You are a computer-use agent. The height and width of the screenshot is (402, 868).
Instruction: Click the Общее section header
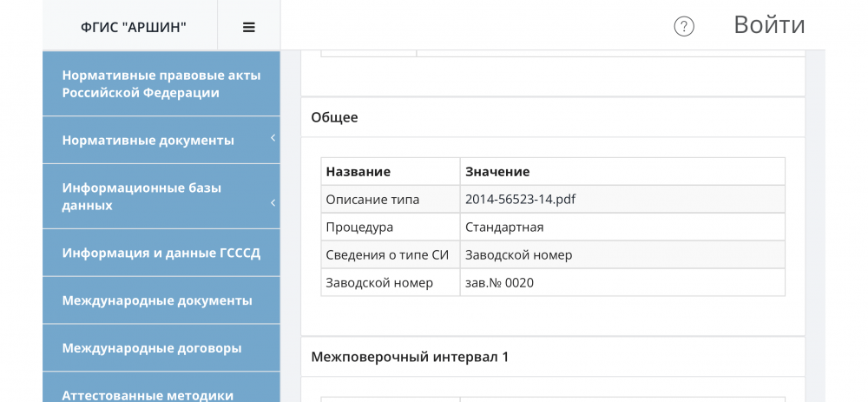pos(334,117)
